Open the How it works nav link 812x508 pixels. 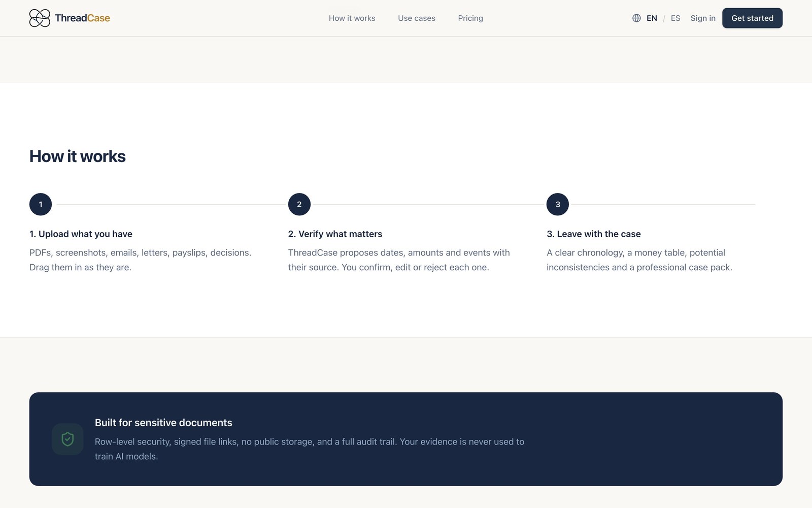[x=352, y=18]
